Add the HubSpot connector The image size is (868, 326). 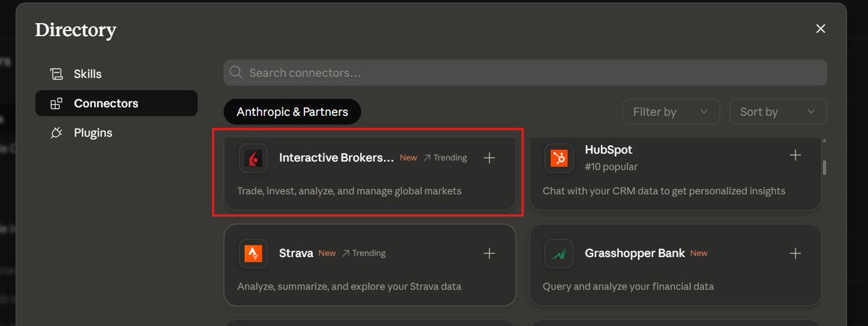(x=796, y=155)
